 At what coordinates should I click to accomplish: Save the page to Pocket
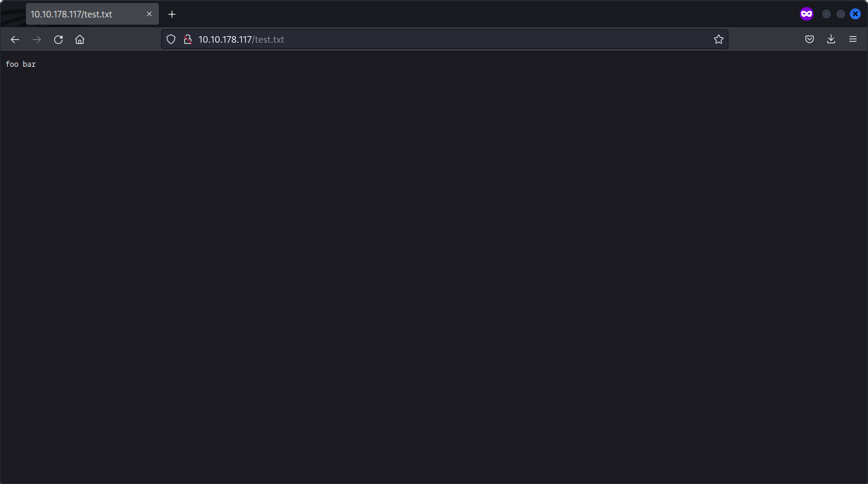pyautogui.click(x=809, y=39)
